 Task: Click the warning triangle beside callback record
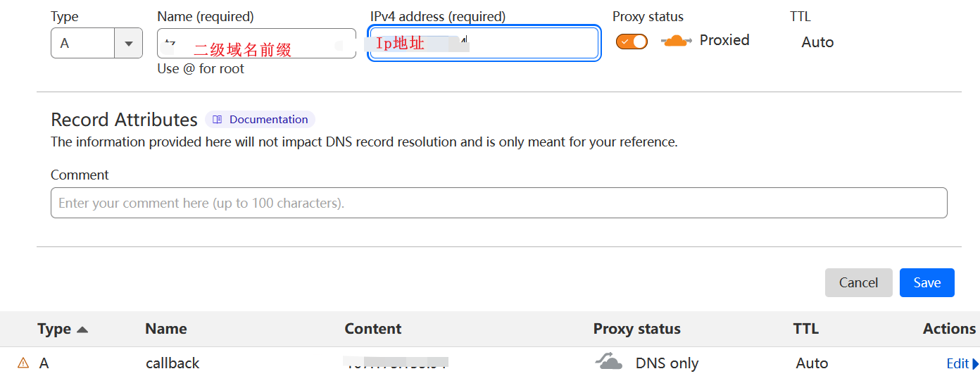23,363
